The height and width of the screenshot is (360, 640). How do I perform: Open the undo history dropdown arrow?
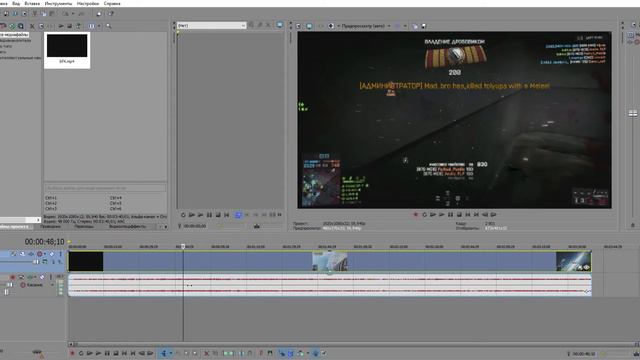[x=73, y=14]
